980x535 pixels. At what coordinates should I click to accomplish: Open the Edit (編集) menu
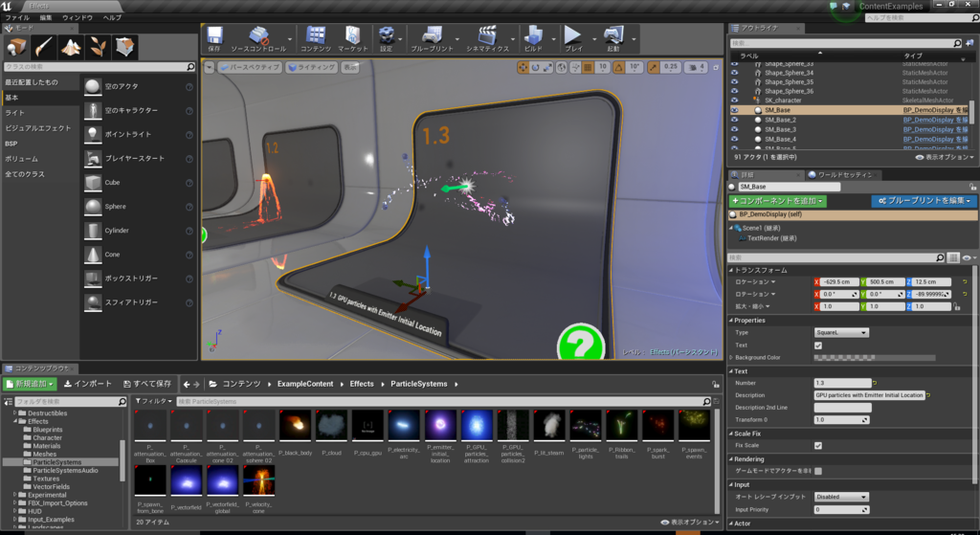(x=46, y=17)
